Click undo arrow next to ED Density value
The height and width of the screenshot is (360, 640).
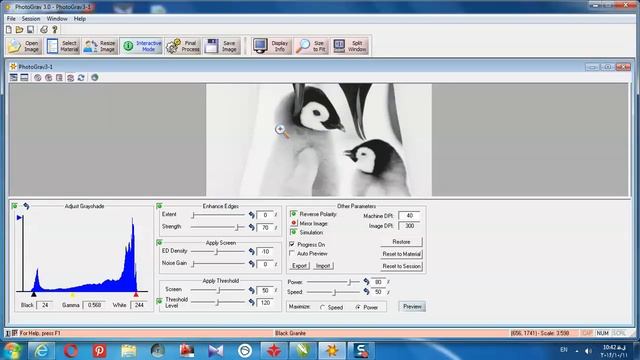(x=251, y=251)
